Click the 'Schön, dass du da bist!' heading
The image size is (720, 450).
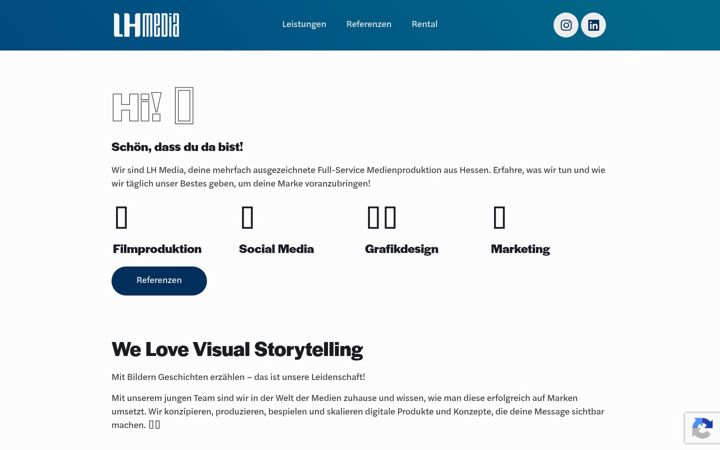point(177,147)
